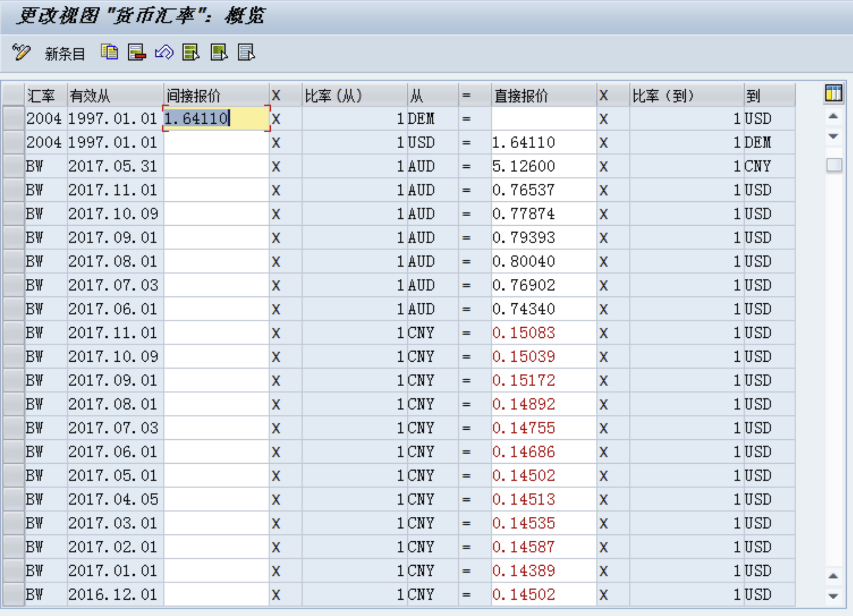The width and height of the screenshot is (853, 616).
Task: Select the row for DEM to USD 1997.01.01
Action: (x=13, y=119)
